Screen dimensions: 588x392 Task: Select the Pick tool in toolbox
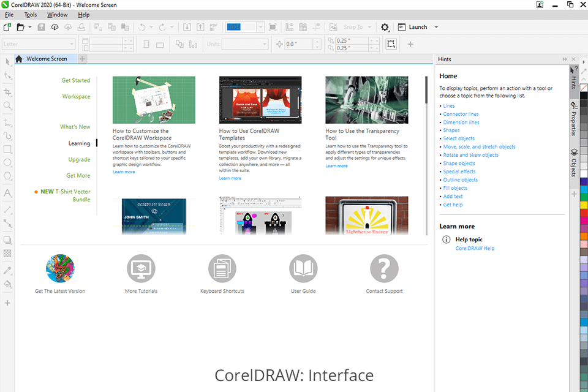(7, 62)
